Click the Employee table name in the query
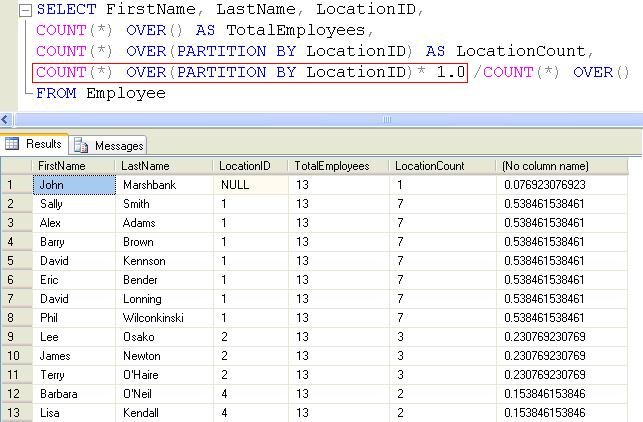Image resolution: width=643 pixels, height=422 pixels. coord(126,94)
